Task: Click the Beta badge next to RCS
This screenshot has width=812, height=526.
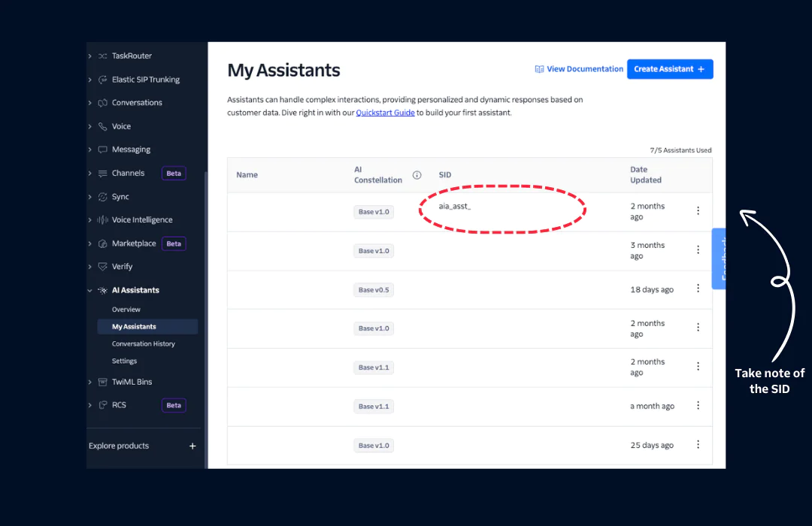Action: [174, 405]
